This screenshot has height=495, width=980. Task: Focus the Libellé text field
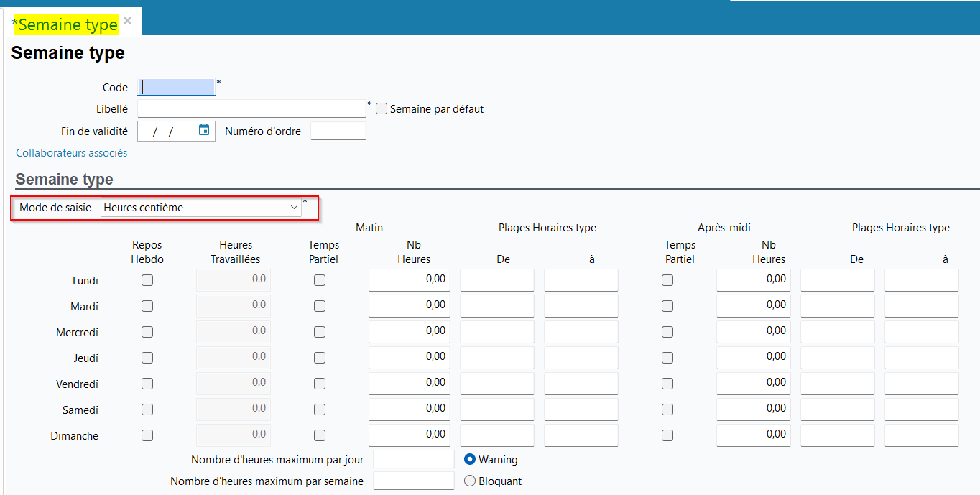coord(251,109)
